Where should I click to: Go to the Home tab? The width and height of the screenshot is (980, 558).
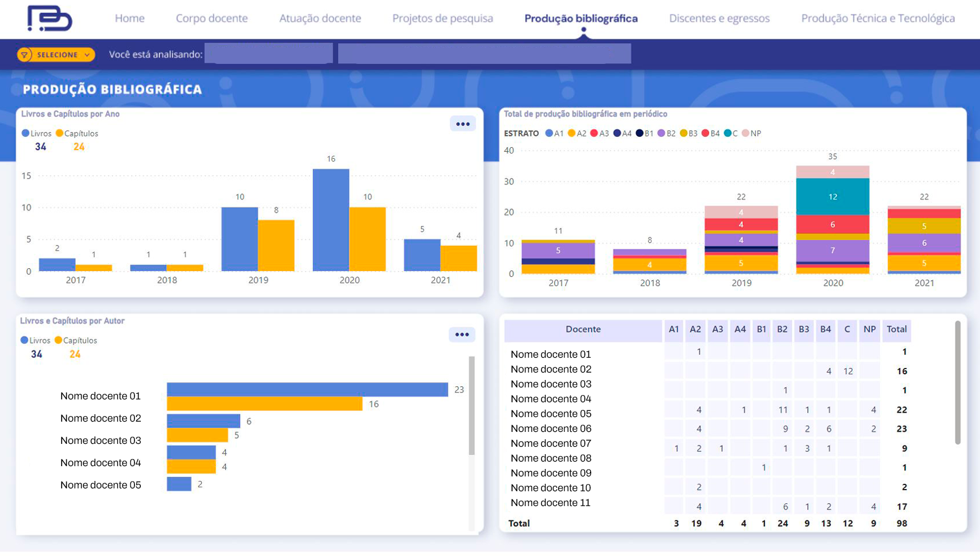129,18
